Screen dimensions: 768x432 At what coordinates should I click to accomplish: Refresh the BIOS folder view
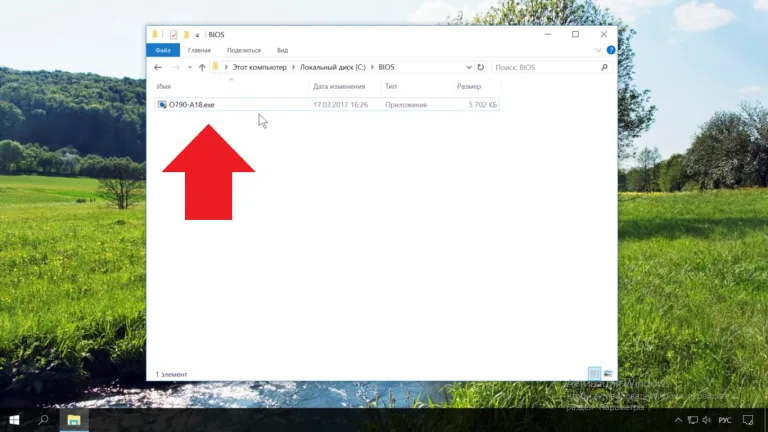tap(481, 67)
